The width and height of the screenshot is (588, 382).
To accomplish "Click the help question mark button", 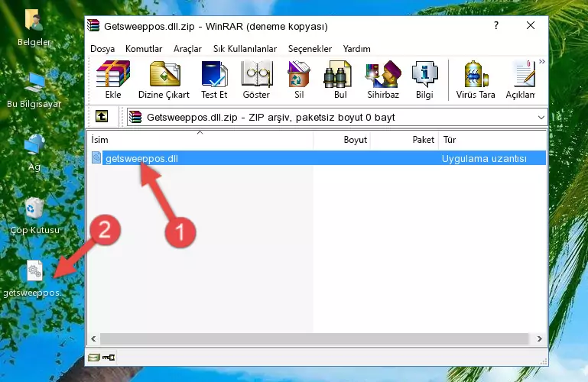I will coord(496,25).
